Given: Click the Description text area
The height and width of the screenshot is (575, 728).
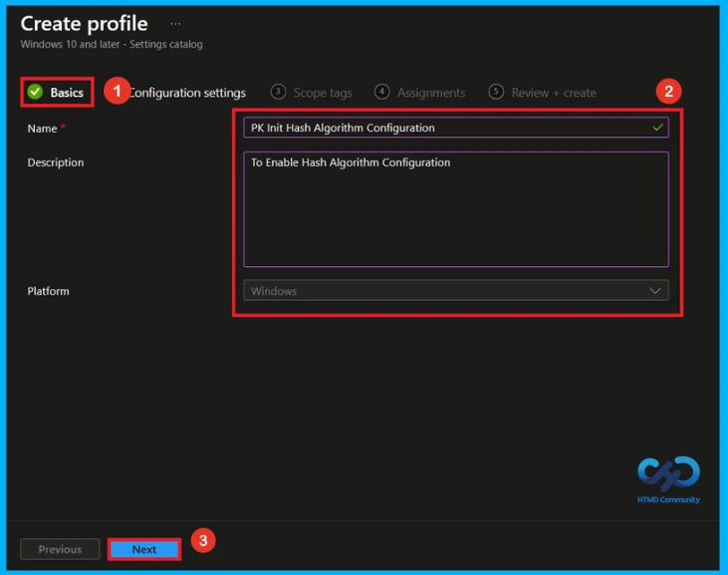Looking at the screenshot, I should 456,209.
